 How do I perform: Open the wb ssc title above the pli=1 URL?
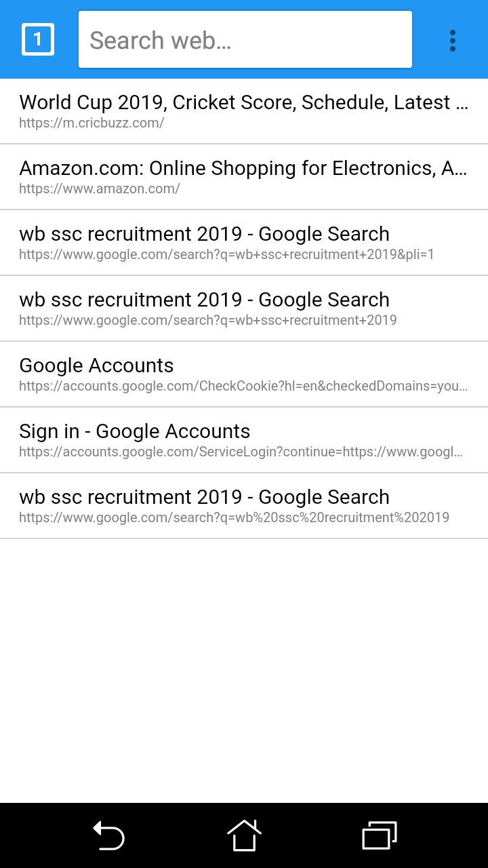click(204, 234)
